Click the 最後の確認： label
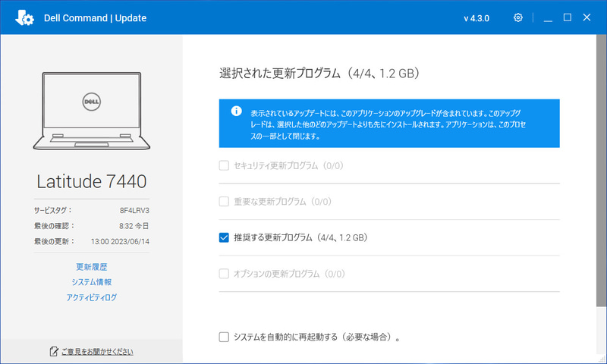Screen dimensions: 607x364 (x=54, y=226)
